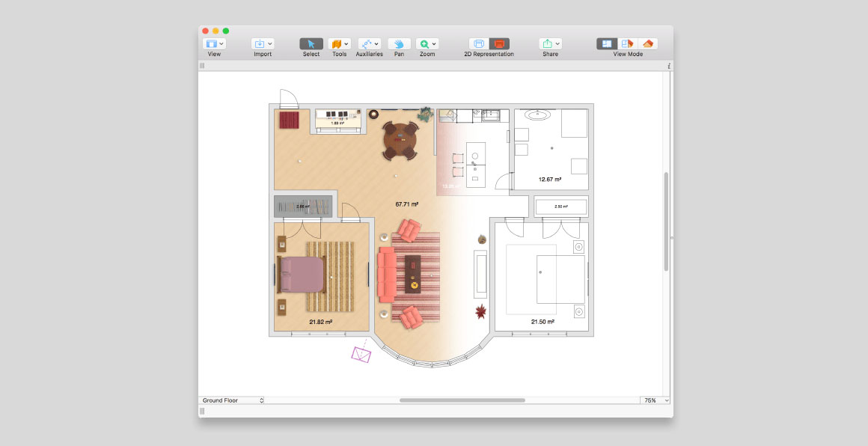This screenshot has width=868, height=446.
Task: Activate the Pan hand tool
Action: [399, 43]
